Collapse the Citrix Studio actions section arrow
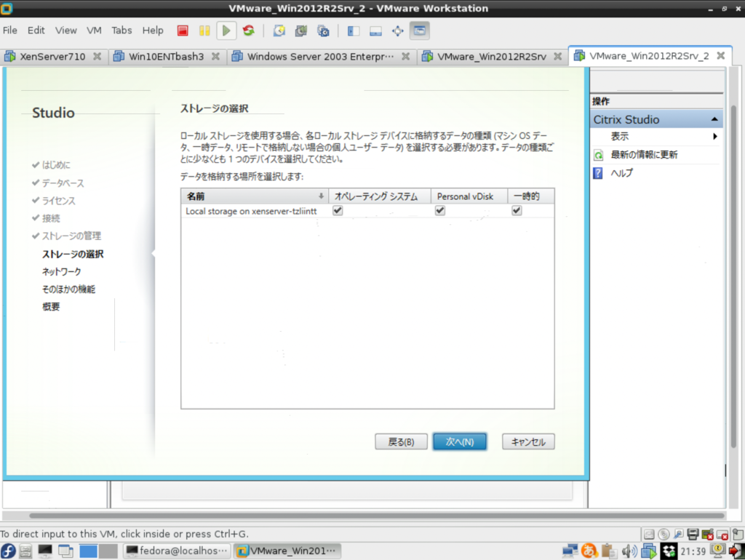Screen dimensions: 745x560 point(714,119)
